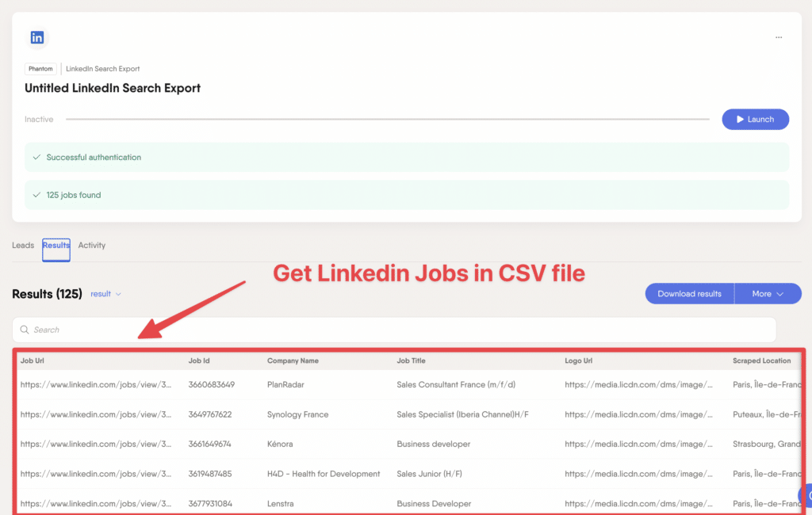Click the Job Id column header

pyautogui.click(x=199, y=360)
